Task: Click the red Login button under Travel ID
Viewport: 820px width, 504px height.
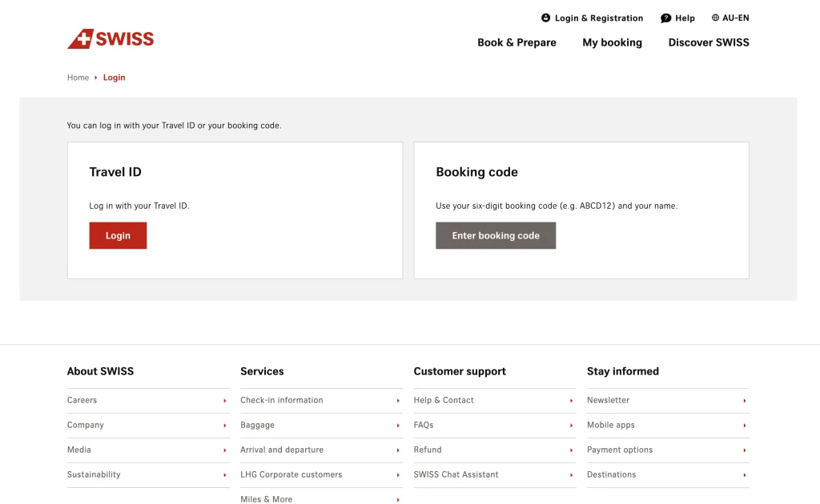Action: (x=118, y=235)
